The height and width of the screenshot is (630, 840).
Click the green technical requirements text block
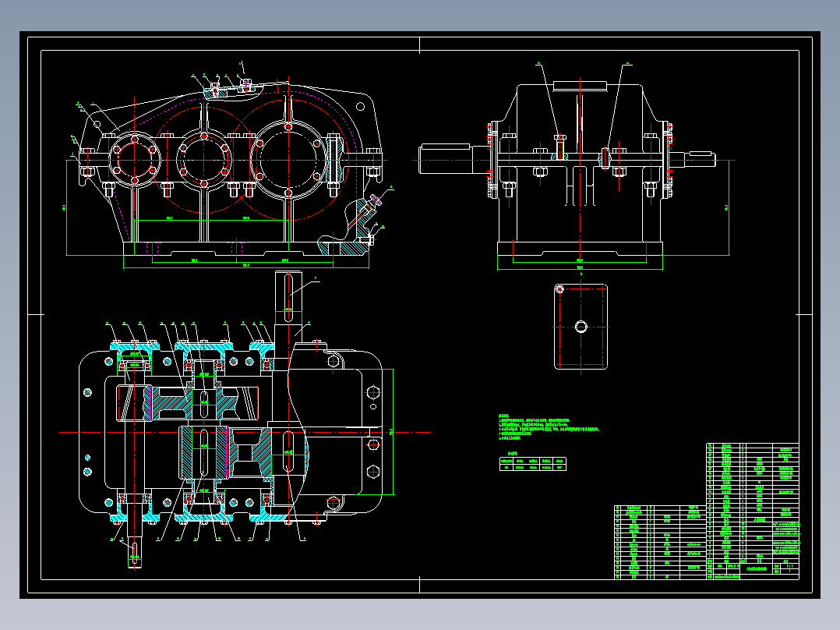tap(549, 426)
